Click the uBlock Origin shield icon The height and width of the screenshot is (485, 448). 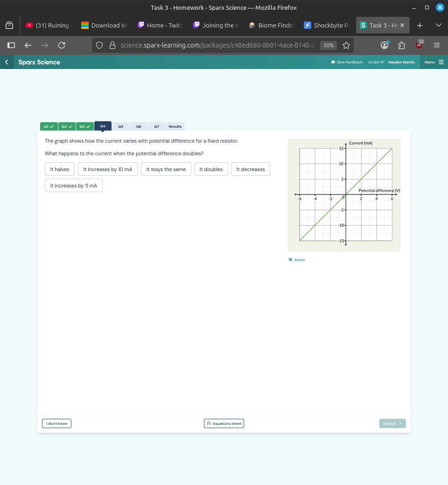tap(418, 45)
